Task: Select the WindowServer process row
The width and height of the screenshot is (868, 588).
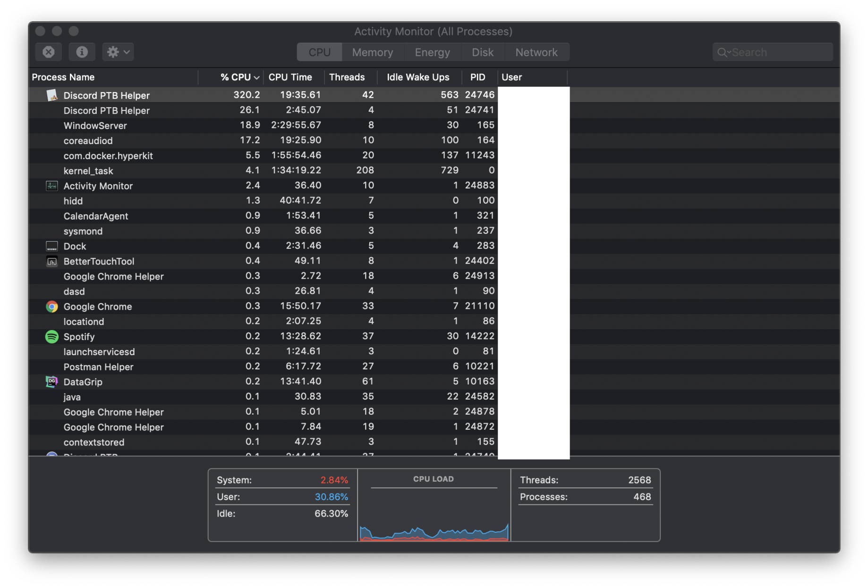Action: tap(434, 125)
